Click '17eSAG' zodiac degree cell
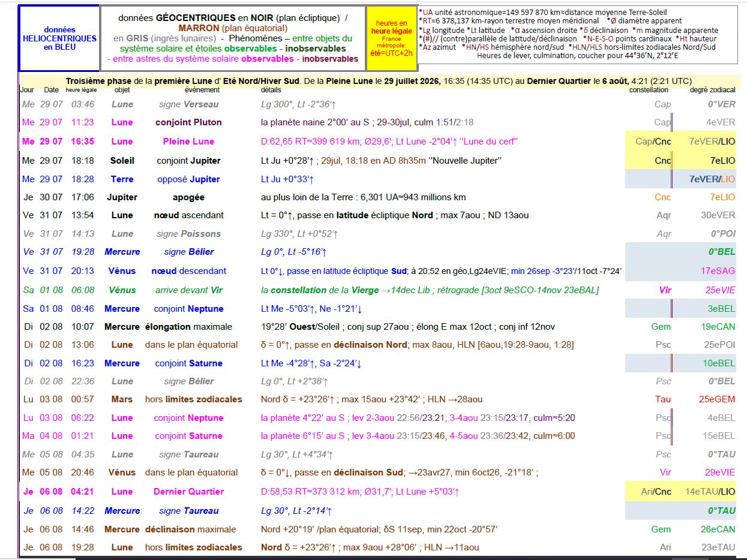Screen dimensions: 747x560 tap(718, 271)
